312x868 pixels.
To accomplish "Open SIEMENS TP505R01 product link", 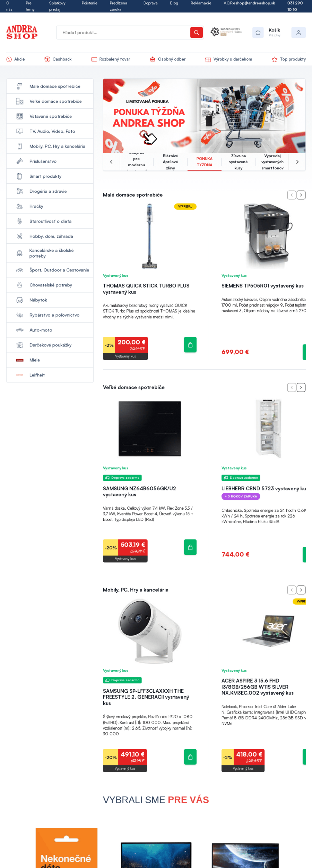I will pyautogui.click(x=262, y=286).
